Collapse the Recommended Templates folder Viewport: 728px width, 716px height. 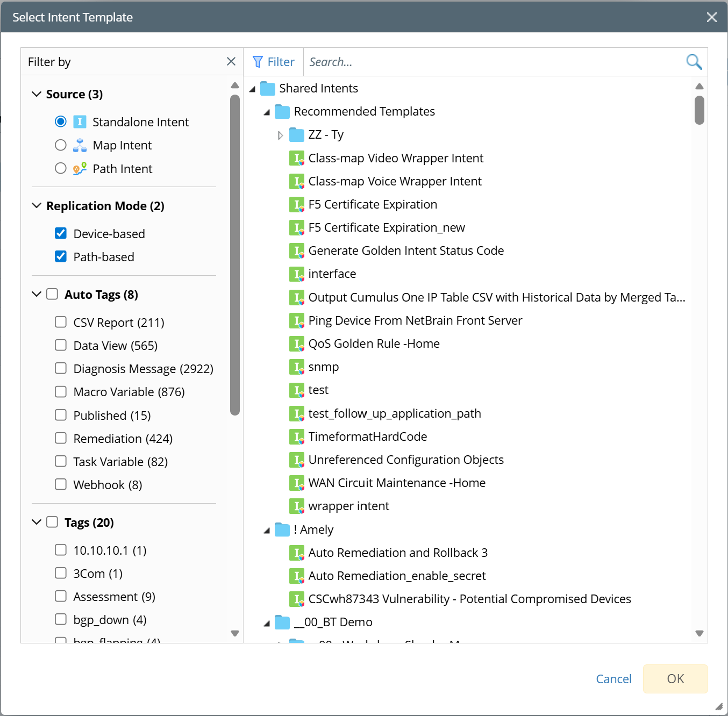tap(267, 112)
